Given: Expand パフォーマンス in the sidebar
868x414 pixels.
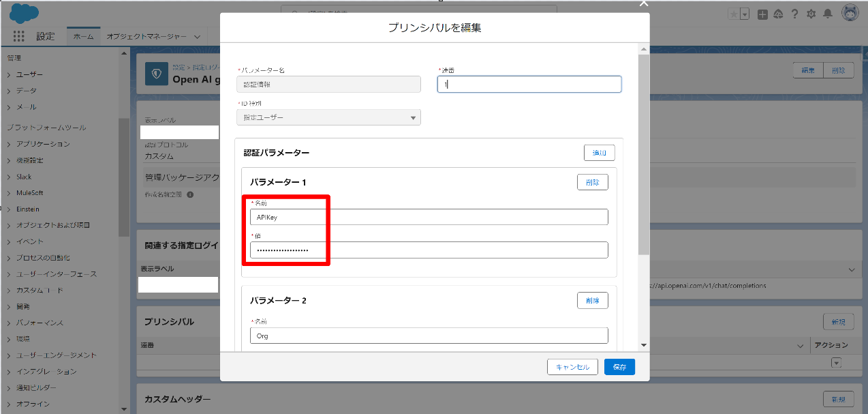Looking at the screenshot, I should pos(9,323).
